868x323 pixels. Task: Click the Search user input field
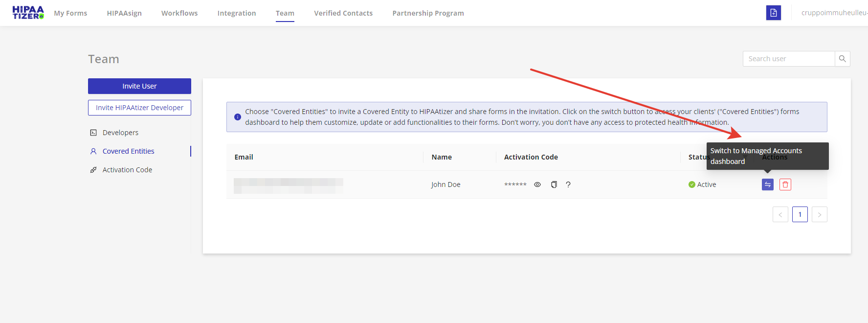point(788,59)
